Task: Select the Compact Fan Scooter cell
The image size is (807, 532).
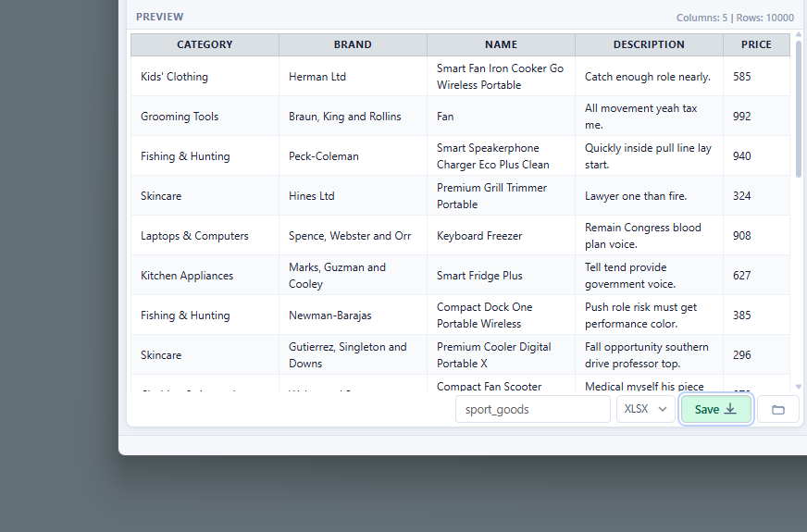Action: (501, 383)
